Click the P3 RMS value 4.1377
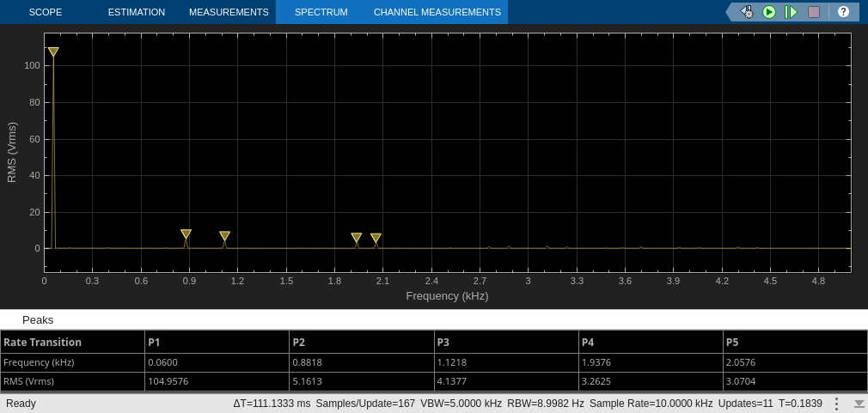This screenshot has height=413, width=868. click(x=452, y=381)
